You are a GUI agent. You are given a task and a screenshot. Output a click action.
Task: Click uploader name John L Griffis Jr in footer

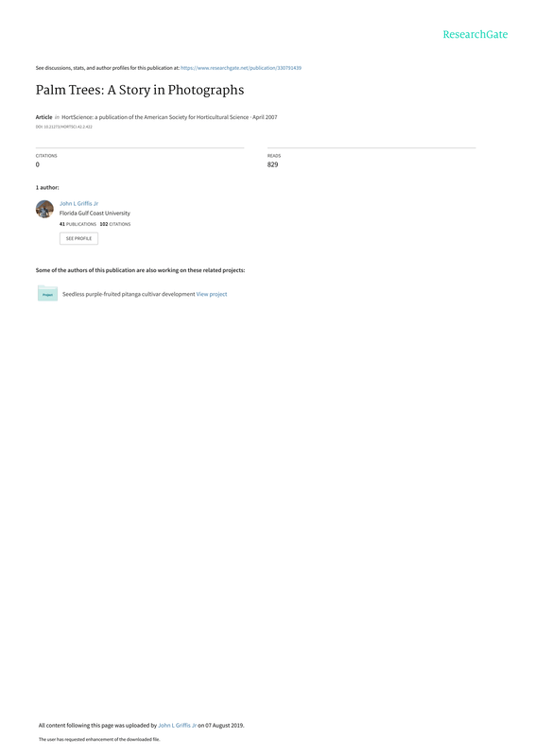[x=177, y=725]
